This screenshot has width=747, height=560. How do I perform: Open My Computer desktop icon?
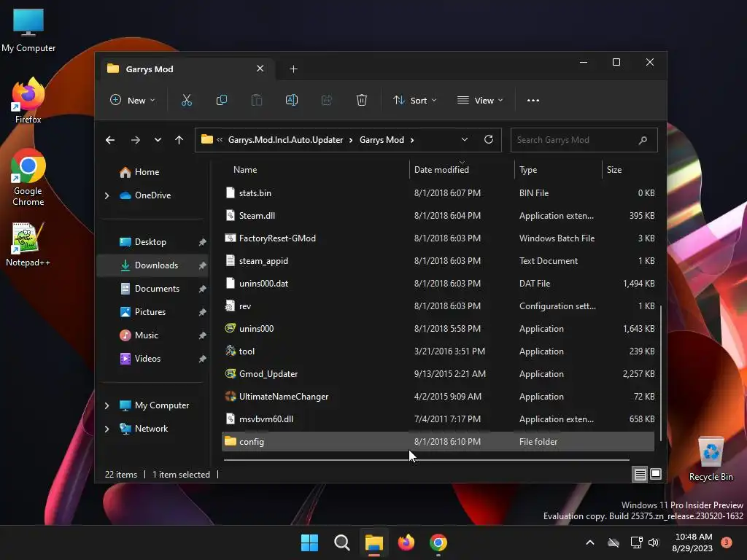28,30
